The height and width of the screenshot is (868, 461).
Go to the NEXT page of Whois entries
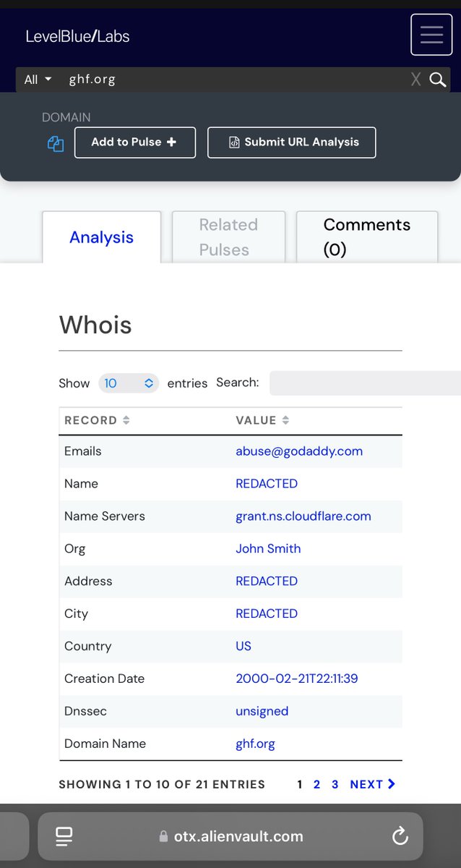coord(372,784)
